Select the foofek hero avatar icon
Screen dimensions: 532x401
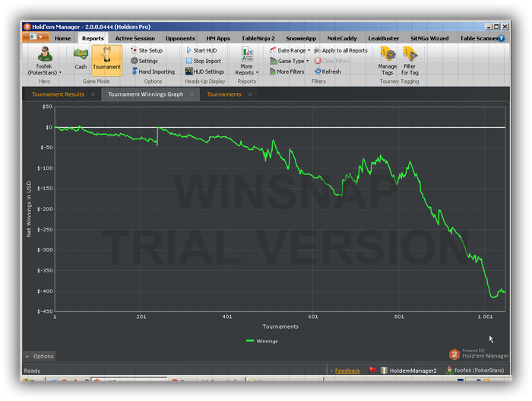point(44,54)
